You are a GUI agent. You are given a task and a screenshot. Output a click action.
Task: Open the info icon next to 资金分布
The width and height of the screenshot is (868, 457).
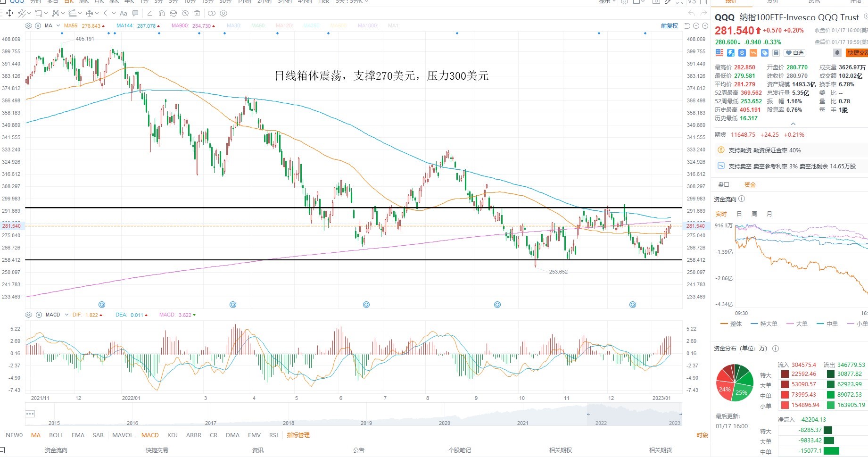(776, 349)
